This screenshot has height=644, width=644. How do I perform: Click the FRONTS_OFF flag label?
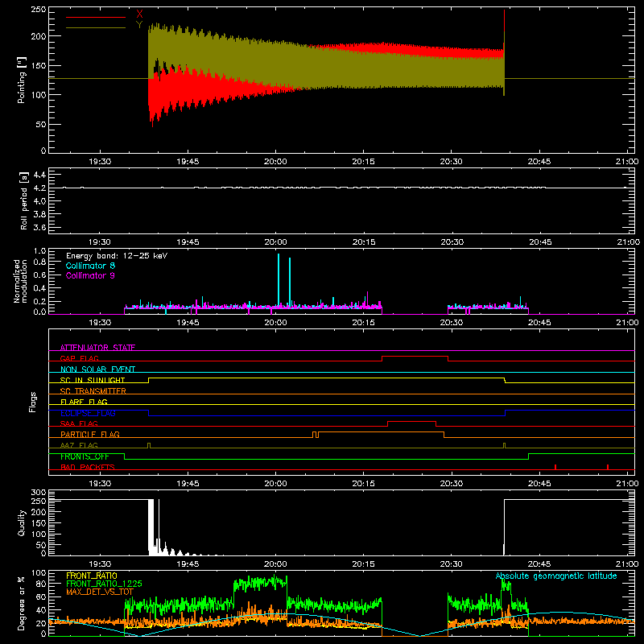pyautogui.click(x=85, y=456)
